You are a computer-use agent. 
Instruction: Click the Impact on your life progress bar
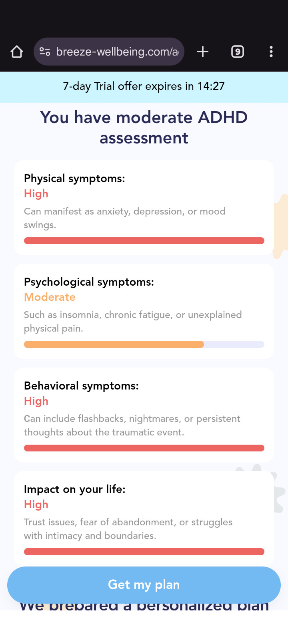(144, 552)
